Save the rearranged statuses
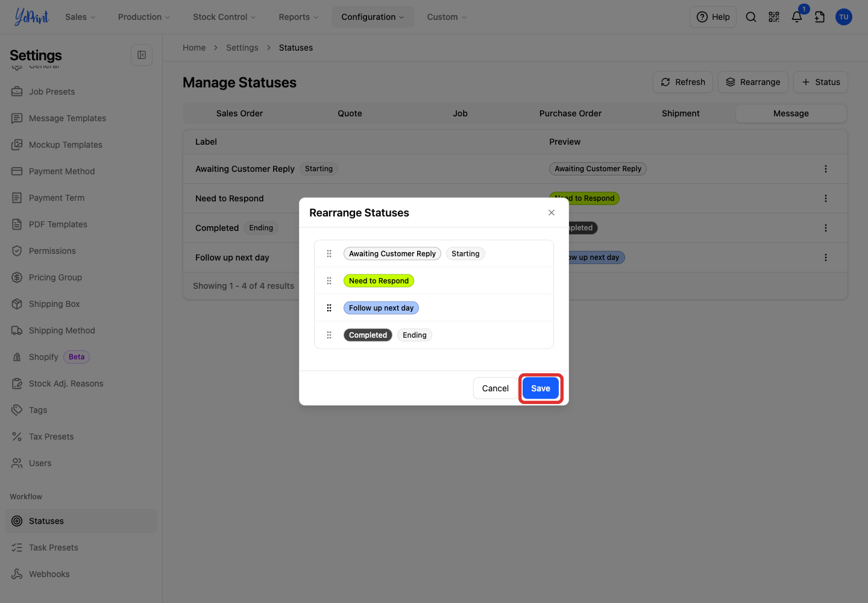 [x=541, y=388]
